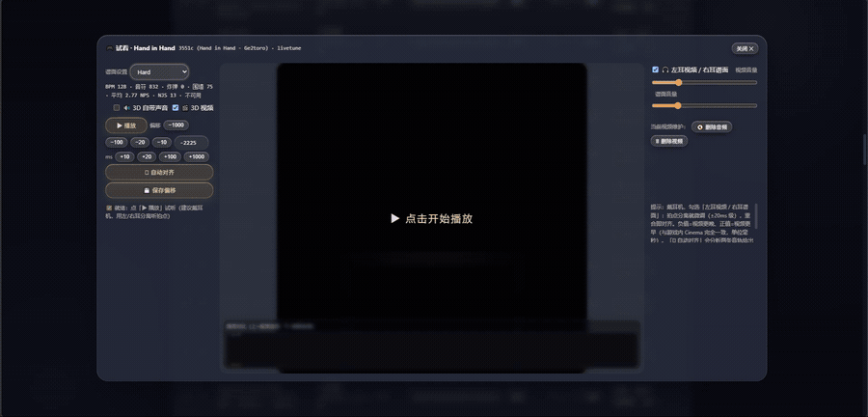Screen dimensions: 868x417
Task: Toggle 左耳视频 / 右耳谱面 checkbox
Action: [x=656, y=69]
